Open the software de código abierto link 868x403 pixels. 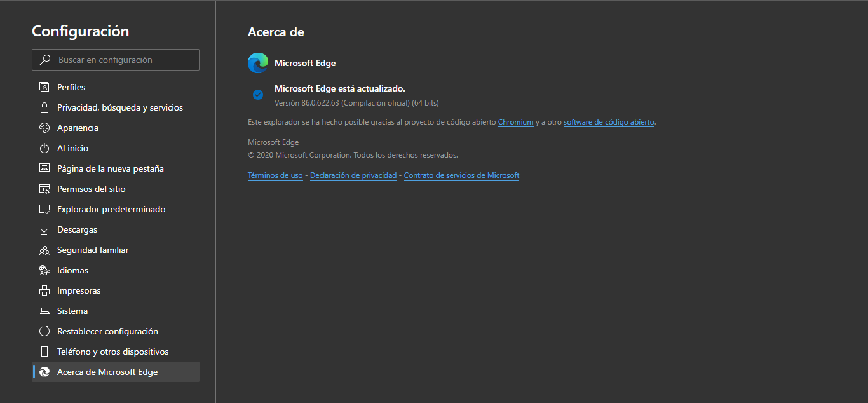(609, 122)
